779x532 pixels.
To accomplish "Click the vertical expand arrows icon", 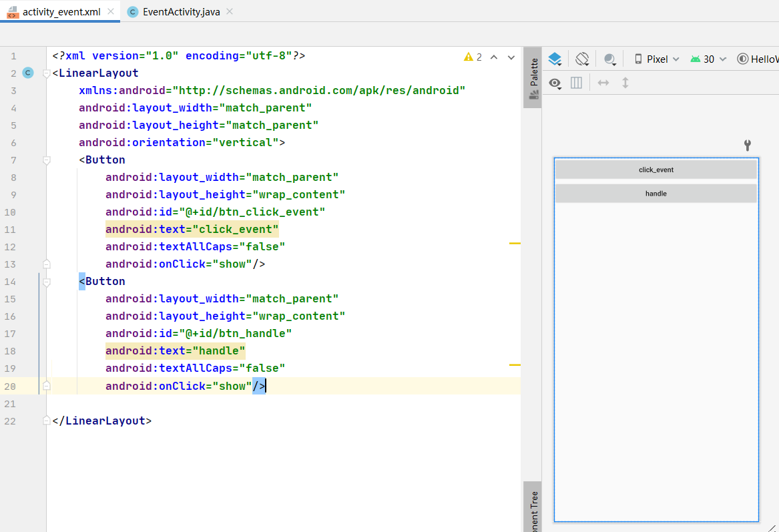I will [x=625, y=83].
